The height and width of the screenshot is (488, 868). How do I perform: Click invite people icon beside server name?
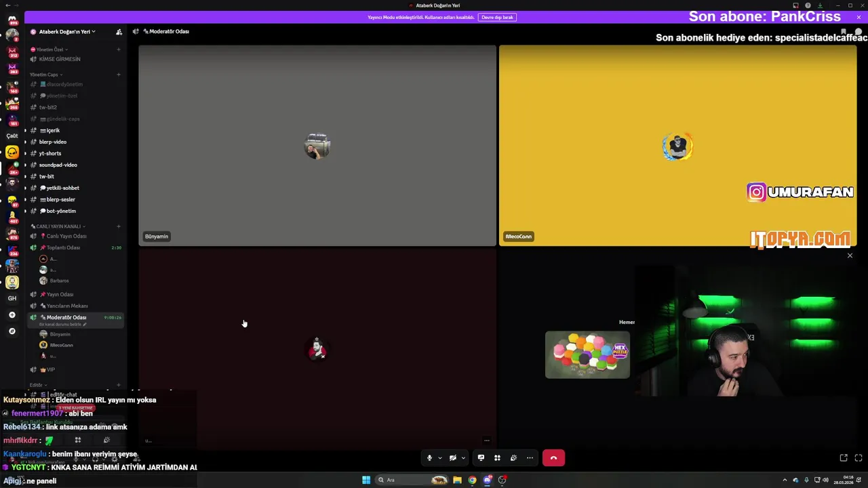[x=119, y=32]
